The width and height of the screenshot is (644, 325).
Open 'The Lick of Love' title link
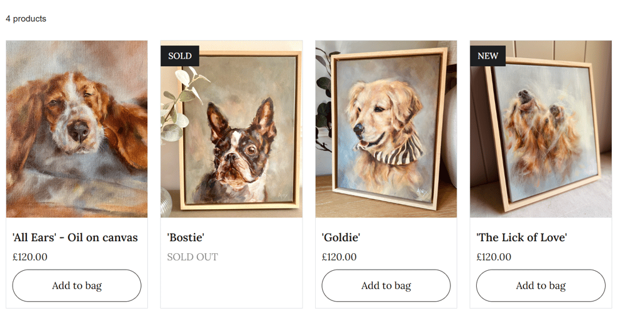coord(521,237)
